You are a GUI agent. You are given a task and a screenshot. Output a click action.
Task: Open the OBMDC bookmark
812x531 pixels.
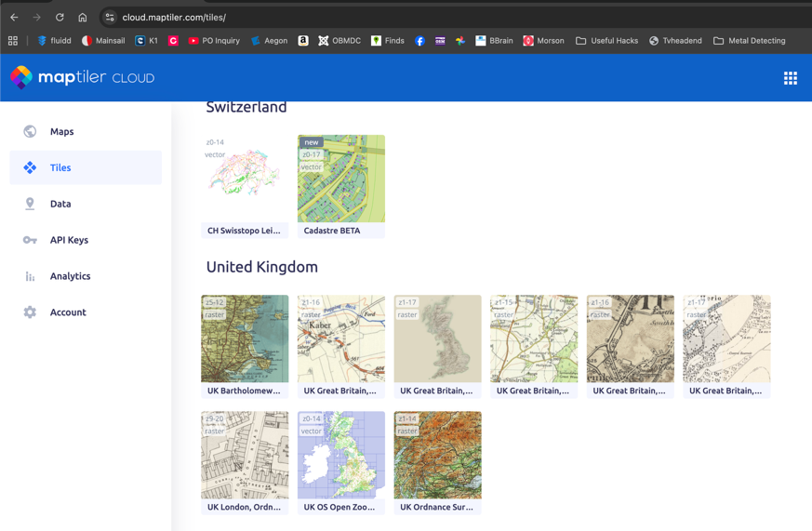pos(339,40)
